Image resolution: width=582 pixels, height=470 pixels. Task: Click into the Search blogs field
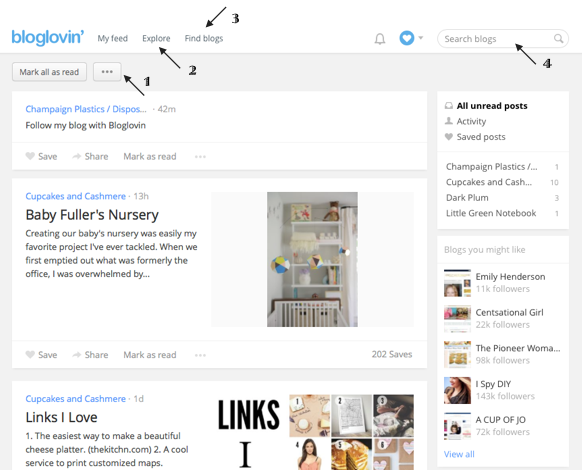click(x=497, y=39)
